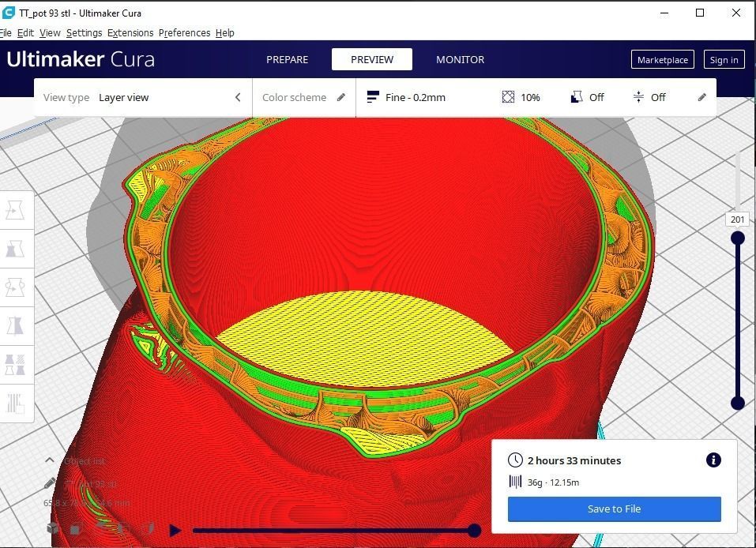Click the Ultimaker Cura logo text

81,59
